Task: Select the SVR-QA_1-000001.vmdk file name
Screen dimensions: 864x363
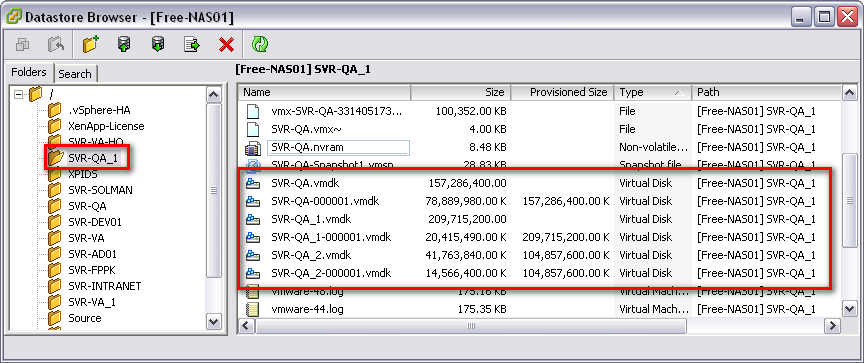Action: (x=331, y=237)
